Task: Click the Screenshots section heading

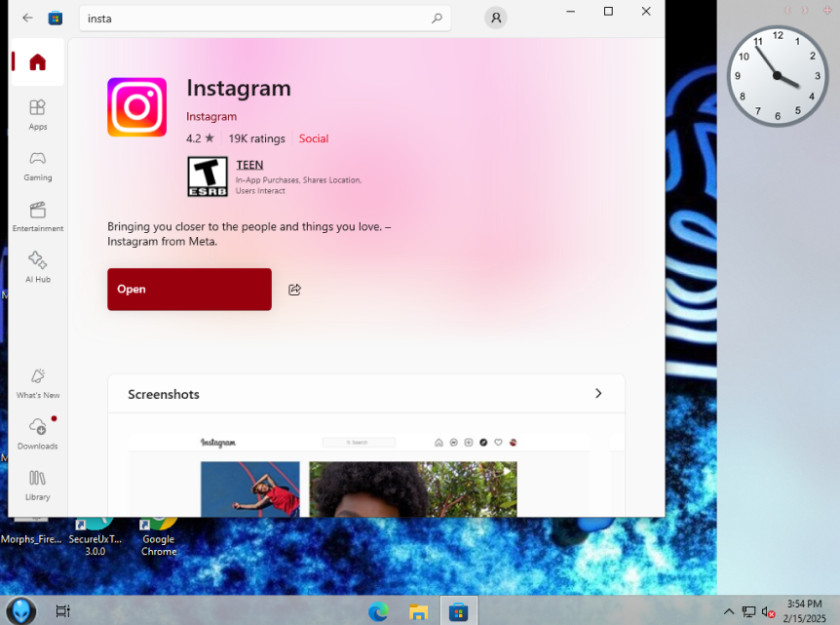Action: point(164,394)
